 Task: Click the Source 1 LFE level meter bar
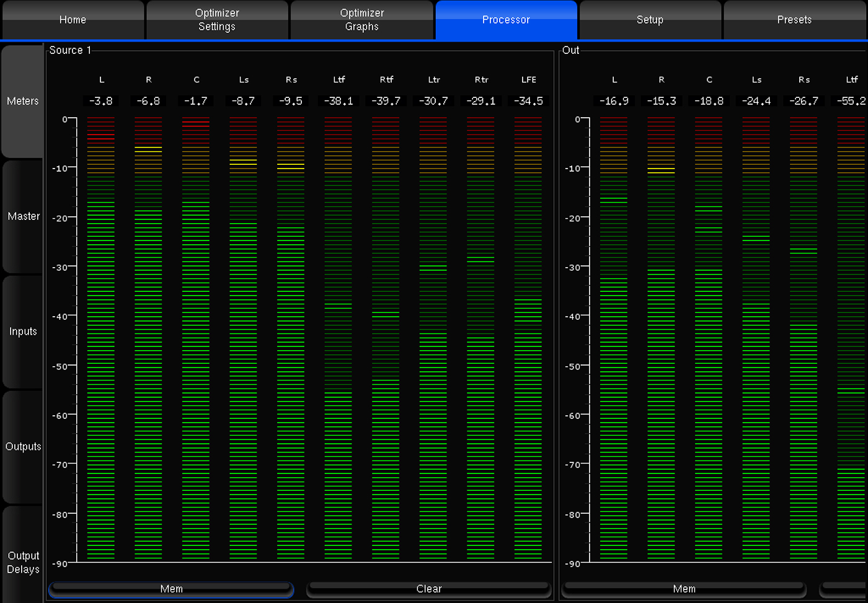click(x=528, y=338)
